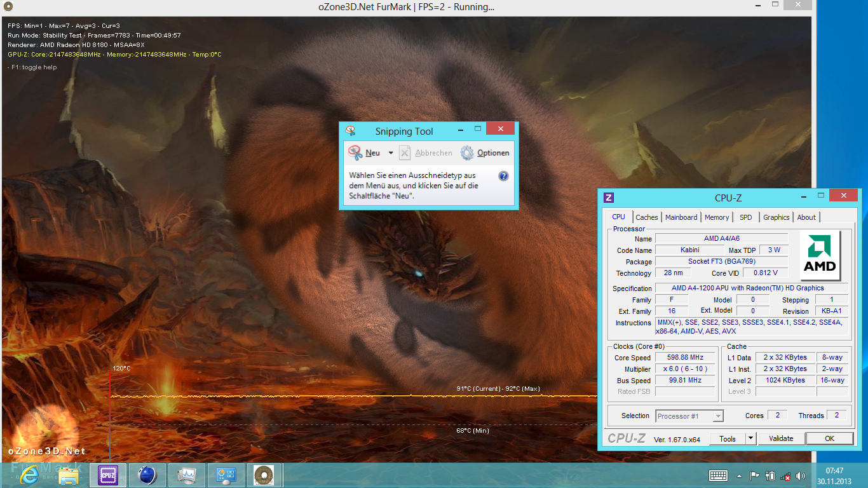Viewport: 868px width, 488px height.
Task: Click the Ext. Family value 16
Action: point(672,311)
